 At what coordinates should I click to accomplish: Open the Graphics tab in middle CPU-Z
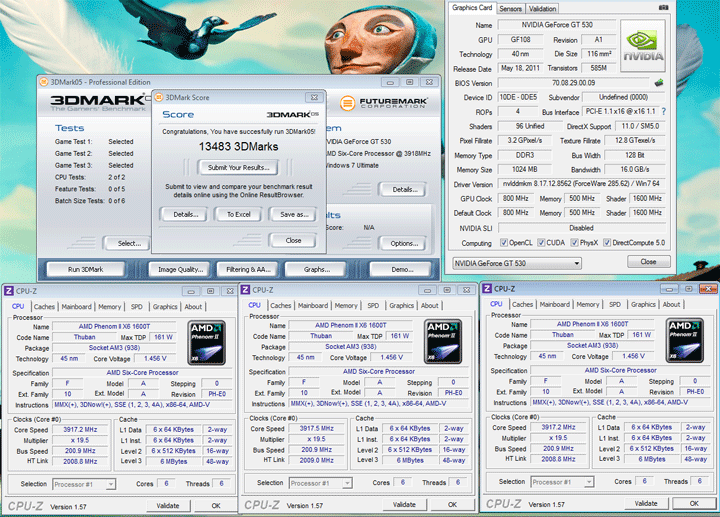pos(402,305)
